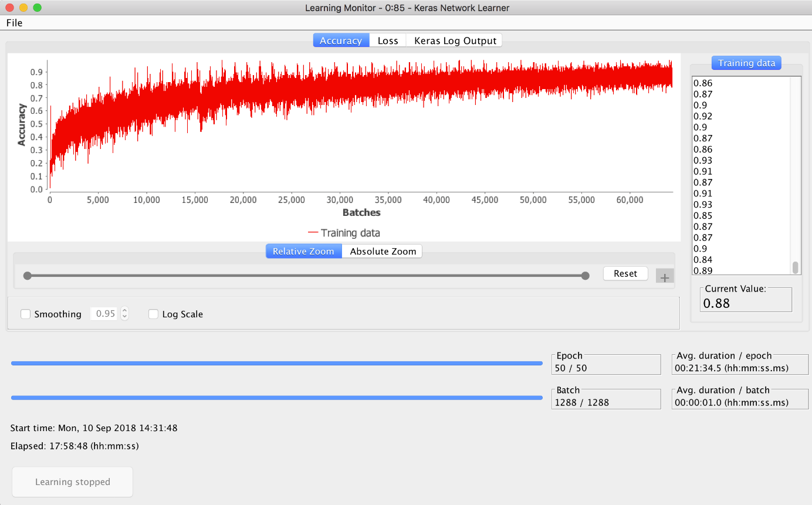Viewport: 812px width, 505px height.
Task: Click the Batch progress bar
Action: click(x=277, y=398)
